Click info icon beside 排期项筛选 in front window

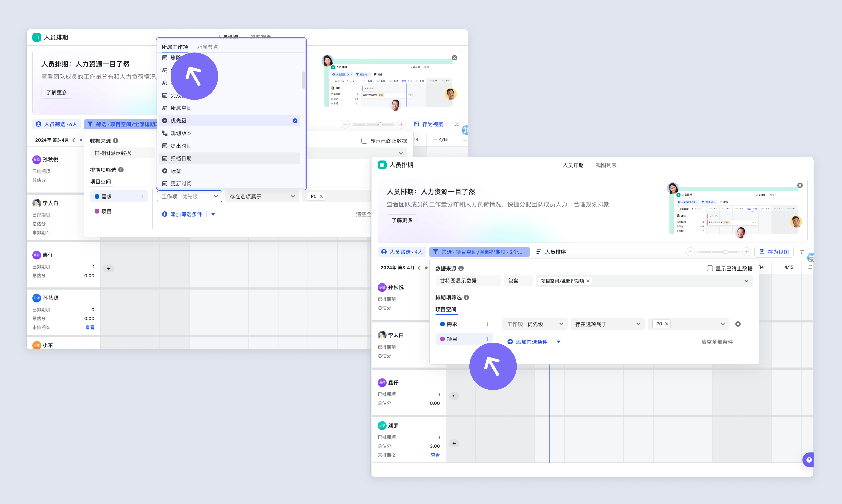pos(466,297)
